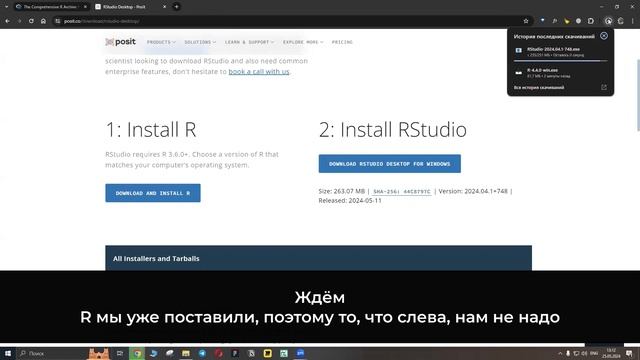Expand the PRODUCTS menu
This screenshot has width=640, height=360.
[161, 42]
